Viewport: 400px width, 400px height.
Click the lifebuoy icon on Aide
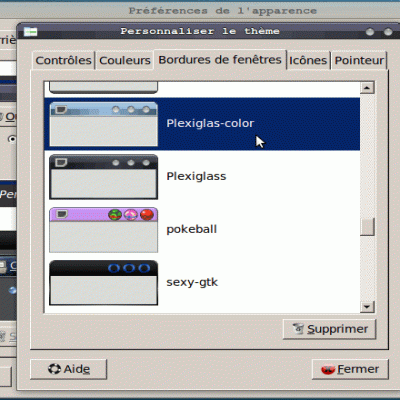point(54,369)
